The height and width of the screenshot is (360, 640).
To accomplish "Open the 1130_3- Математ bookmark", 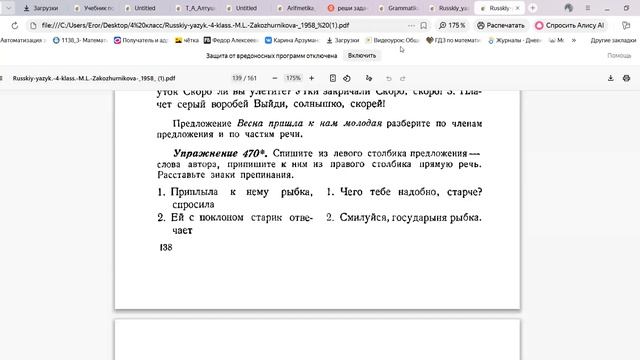I will [x=80, y=40].
